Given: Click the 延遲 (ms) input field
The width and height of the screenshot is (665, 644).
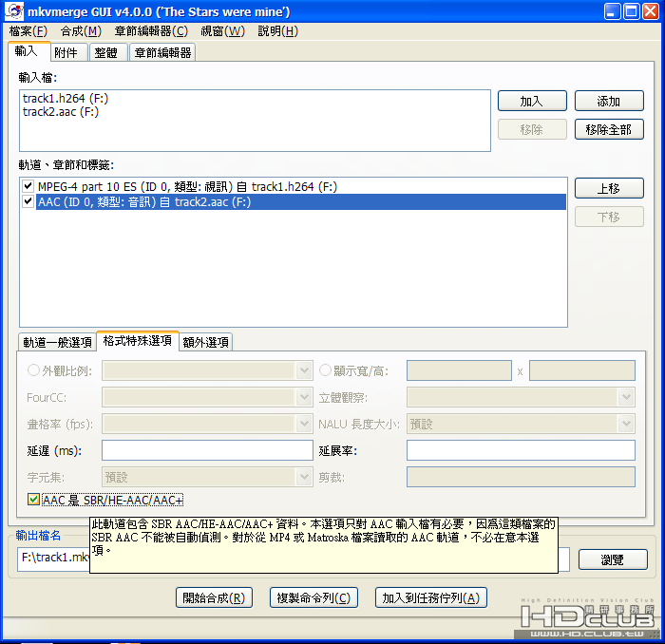Looking at the screenshot, I should coord(207,450).
